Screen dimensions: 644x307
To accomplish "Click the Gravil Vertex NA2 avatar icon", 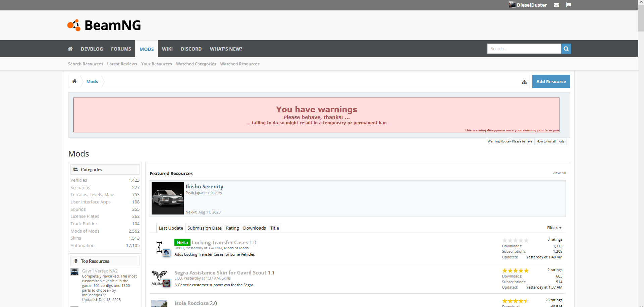I will (x=74, y=272).
